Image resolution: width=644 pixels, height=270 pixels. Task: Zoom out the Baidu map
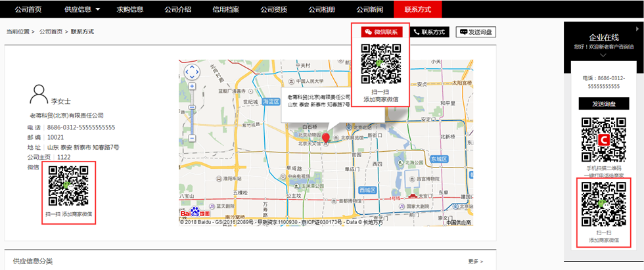(191, 139)
